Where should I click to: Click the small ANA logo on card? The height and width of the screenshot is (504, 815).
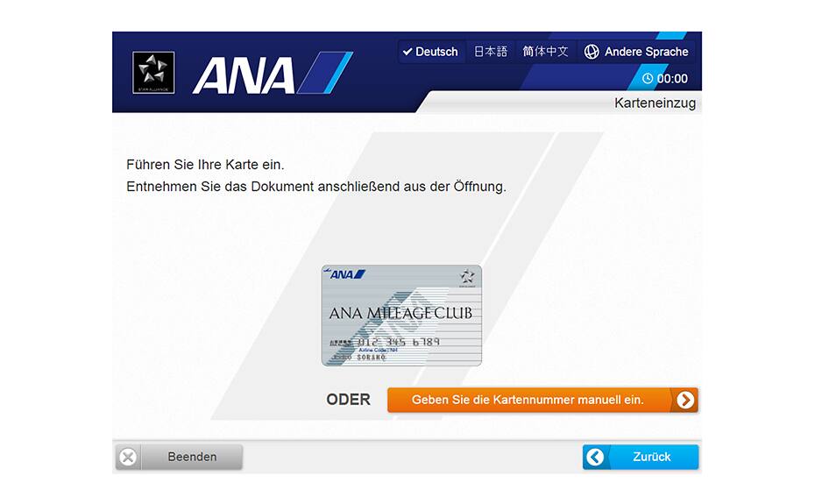pyautogui.click(x=345, y=274)
